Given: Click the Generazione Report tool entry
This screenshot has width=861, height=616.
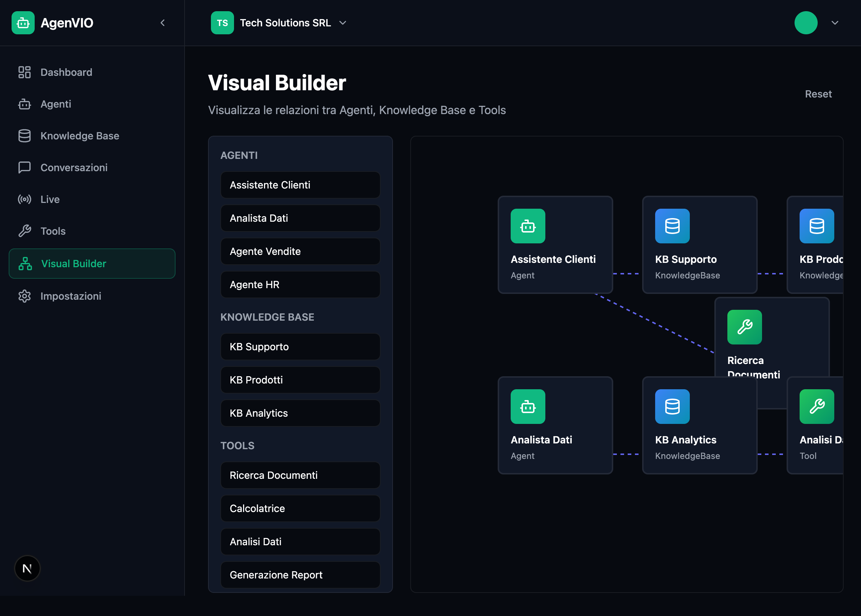Looking at the screenshot, I should click(x=300, y=574).
